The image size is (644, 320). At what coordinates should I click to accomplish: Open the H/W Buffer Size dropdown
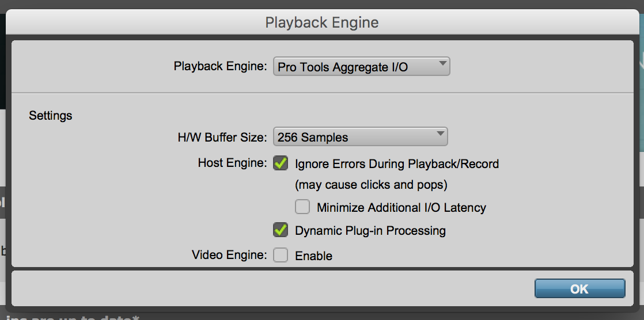[x=359, y=137]
